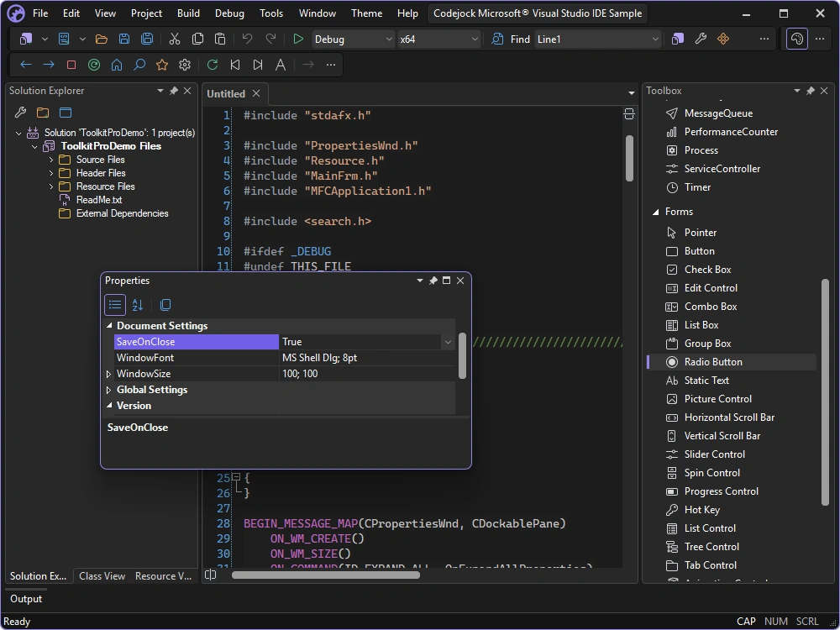Open the theme palette icon
This screenshot has height=630, width=840.
pyautogui.click(x=797, y=39)
